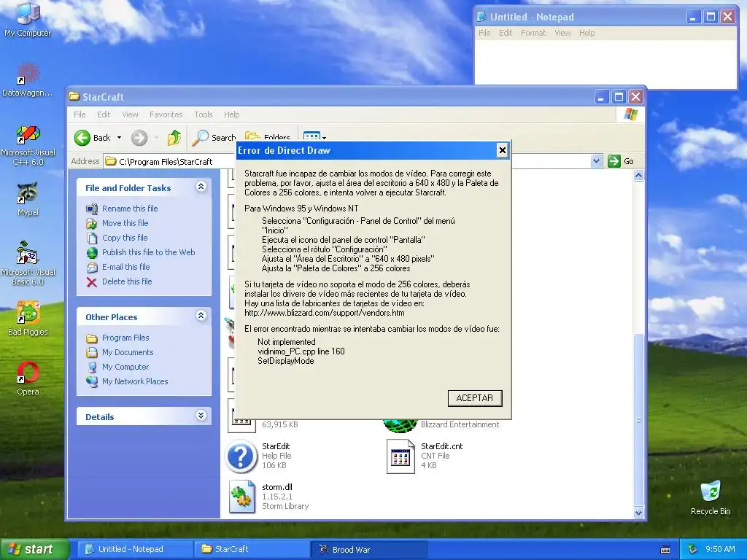Open the Opera browser shortcut
Screen dimensions: 747x560
(x=28, y=378)
